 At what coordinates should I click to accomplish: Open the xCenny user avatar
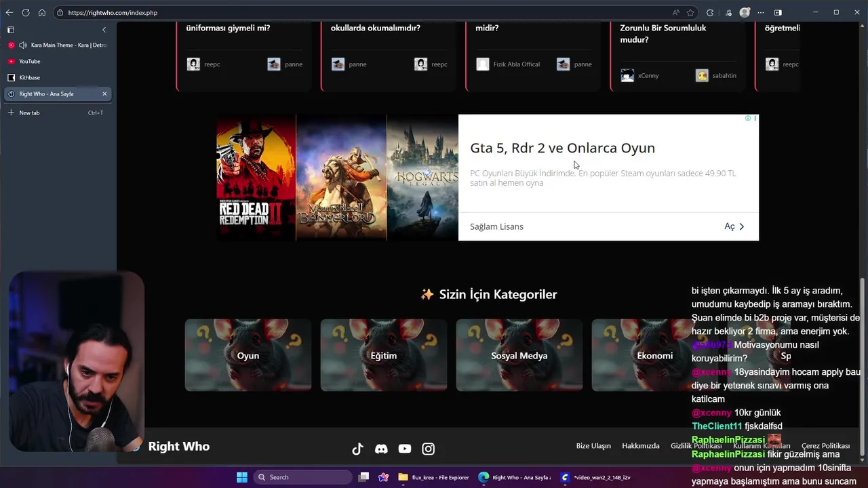[x=627, y=75]
